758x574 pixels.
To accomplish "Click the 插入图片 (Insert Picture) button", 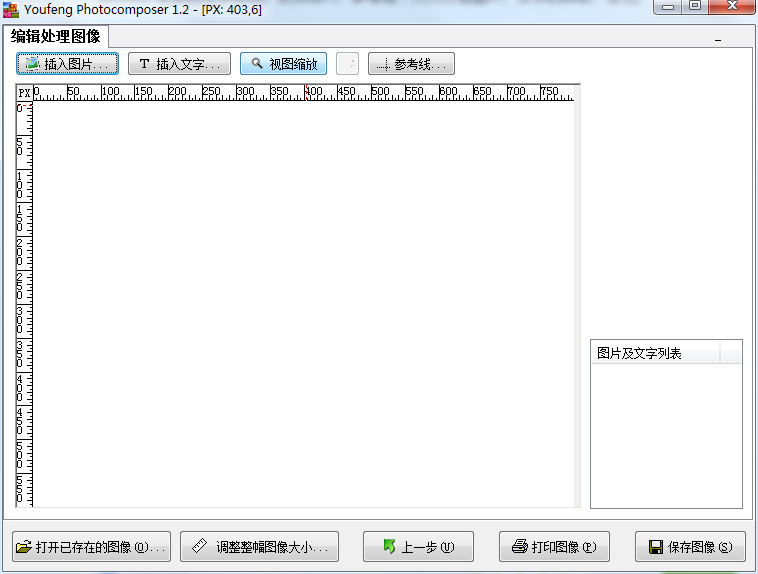I will (x=67, y=64).
